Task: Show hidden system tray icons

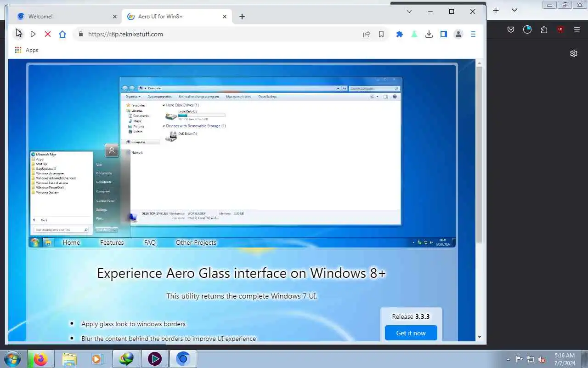Action: point(508,359)
